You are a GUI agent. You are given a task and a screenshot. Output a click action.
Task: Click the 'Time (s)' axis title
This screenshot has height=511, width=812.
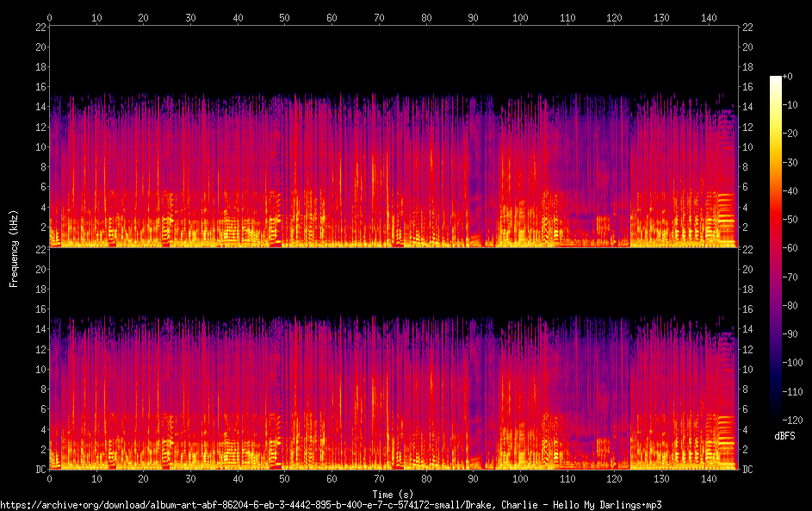393,495
